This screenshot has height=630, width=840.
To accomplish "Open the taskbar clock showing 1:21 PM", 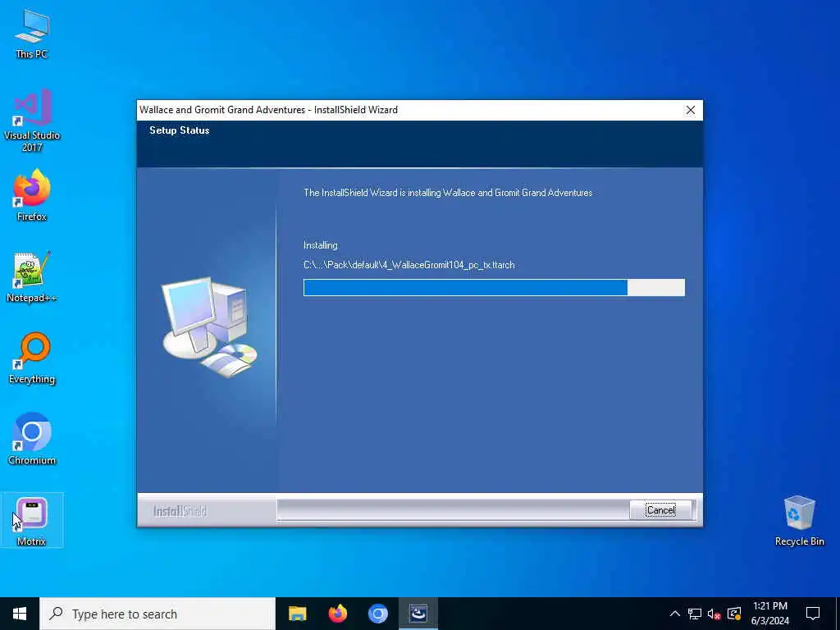I will pos(769,614).
